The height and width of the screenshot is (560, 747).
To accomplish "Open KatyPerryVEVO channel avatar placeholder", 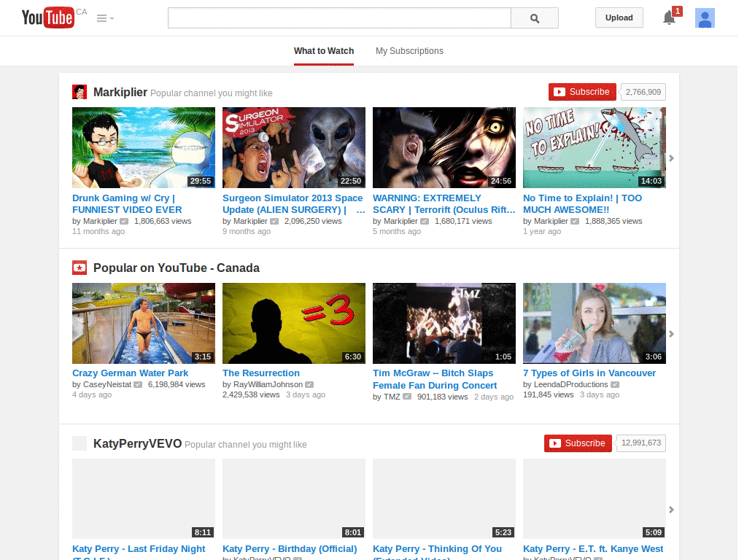I will tap(80, 443).
